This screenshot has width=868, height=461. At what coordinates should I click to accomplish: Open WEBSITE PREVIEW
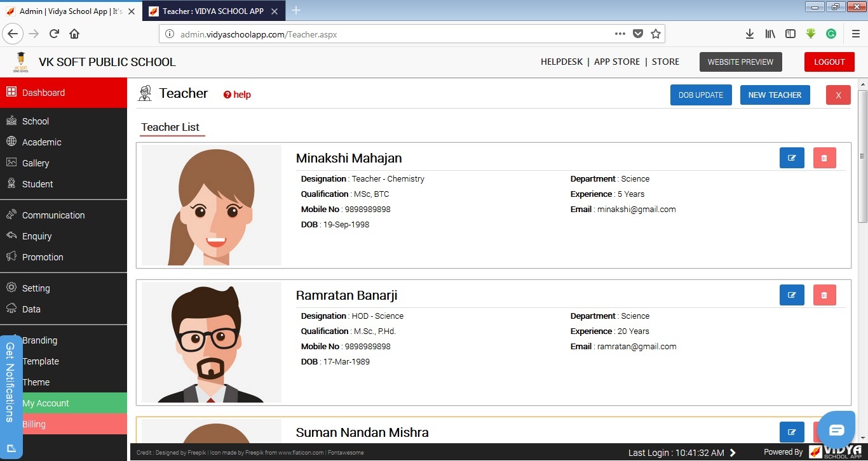(740, 62)
